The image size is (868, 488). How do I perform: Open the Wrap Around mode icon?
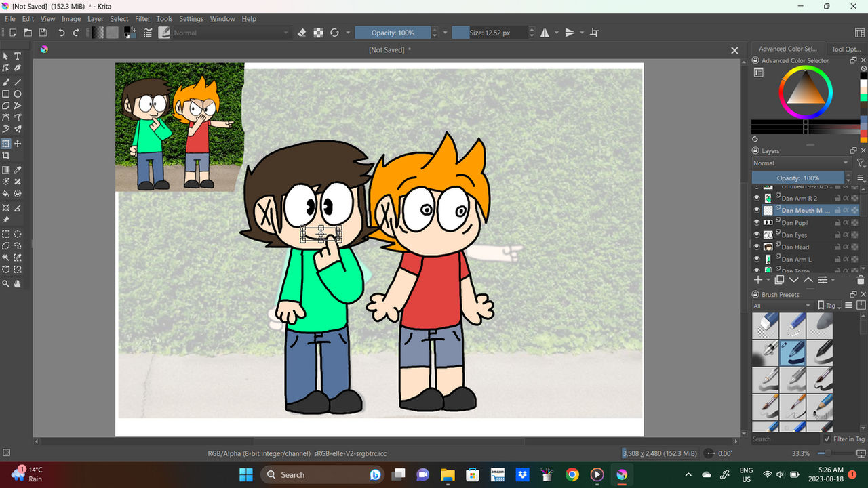point(595,33)
